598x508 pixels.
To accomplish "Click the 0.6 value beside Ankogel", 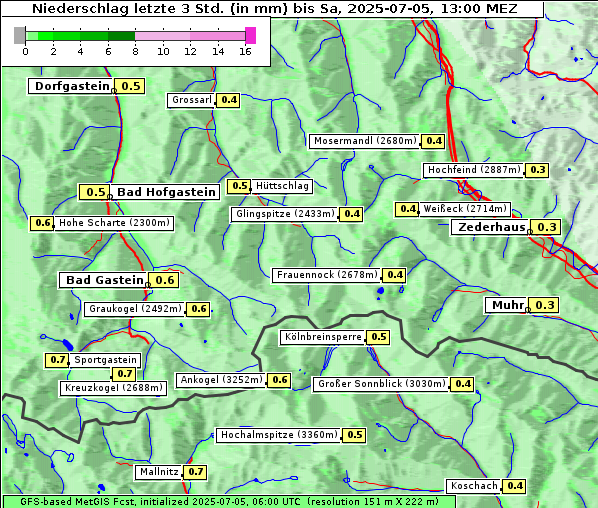I will [x=279, y=380].
